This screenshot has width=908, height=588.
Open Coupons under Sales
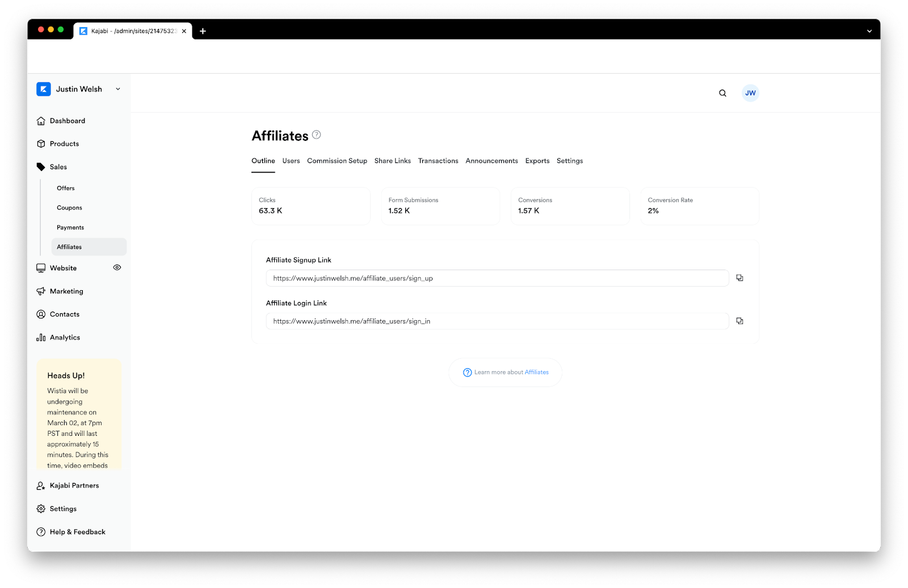coord(69,208)
